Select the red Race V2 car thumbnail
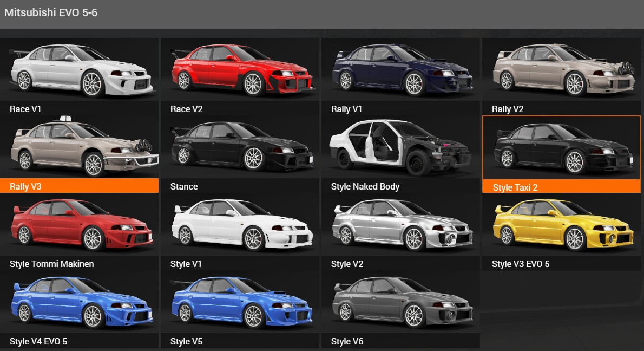This screenshot has width=644, height=351. pyautogui.click(x=240, y=69)
